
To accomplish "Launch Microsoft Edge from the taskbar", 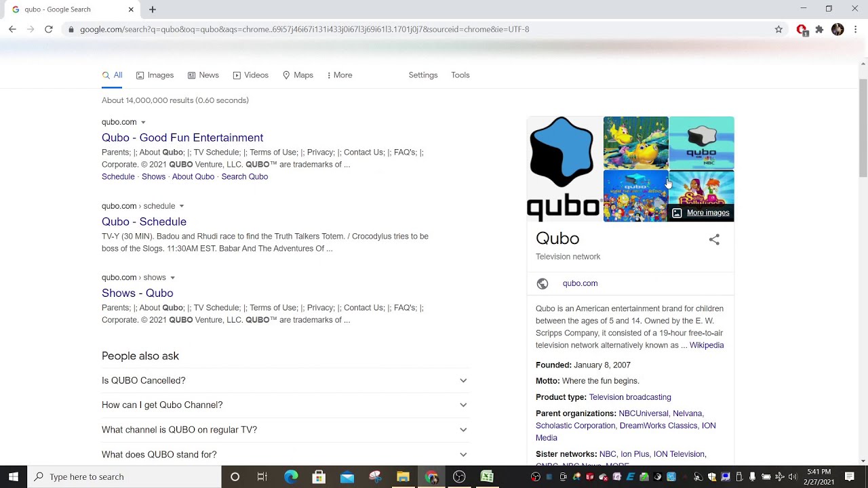I will 291,476.
